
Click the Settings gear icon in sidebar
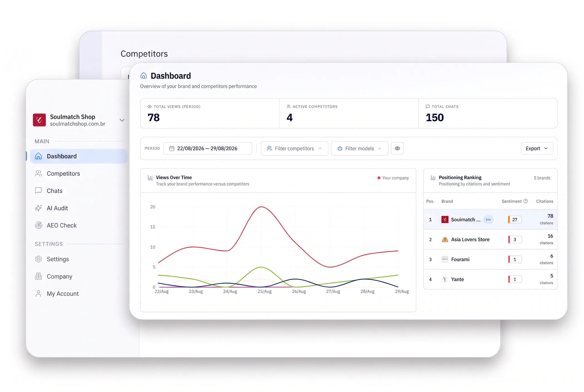[38, 259]
